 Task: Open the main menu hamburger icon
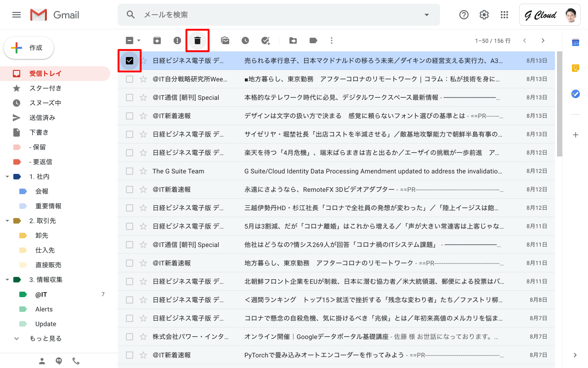17,15
